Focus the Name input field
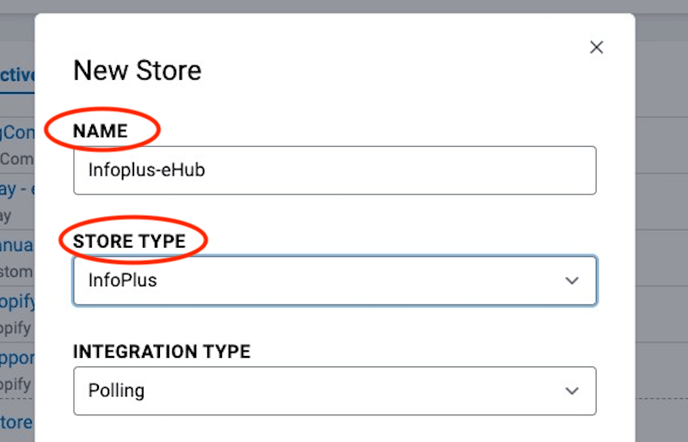Viewport: 688px width, 442px height. point(335,170)
